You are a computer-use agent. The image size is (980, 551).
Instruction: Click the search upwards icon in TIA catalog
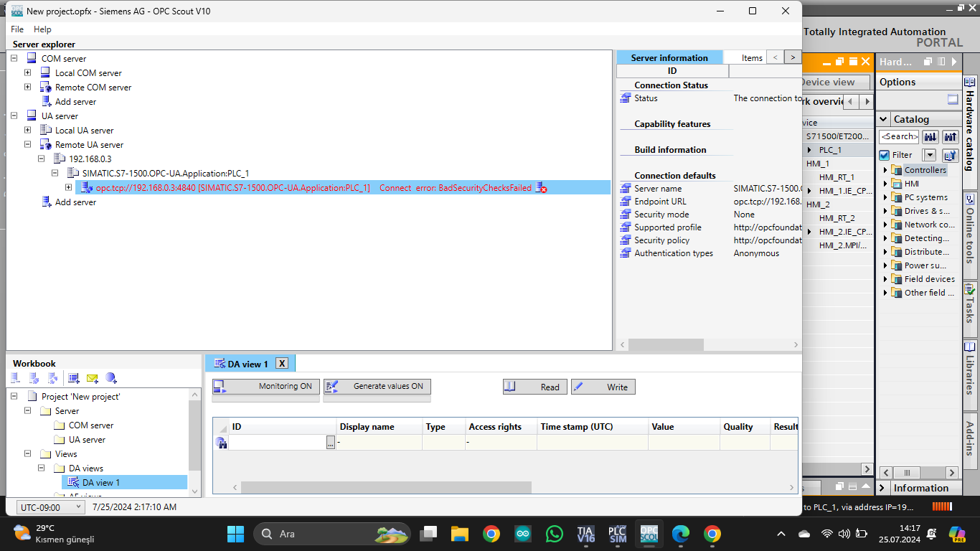pyautogui.click(x=951, y=136)
